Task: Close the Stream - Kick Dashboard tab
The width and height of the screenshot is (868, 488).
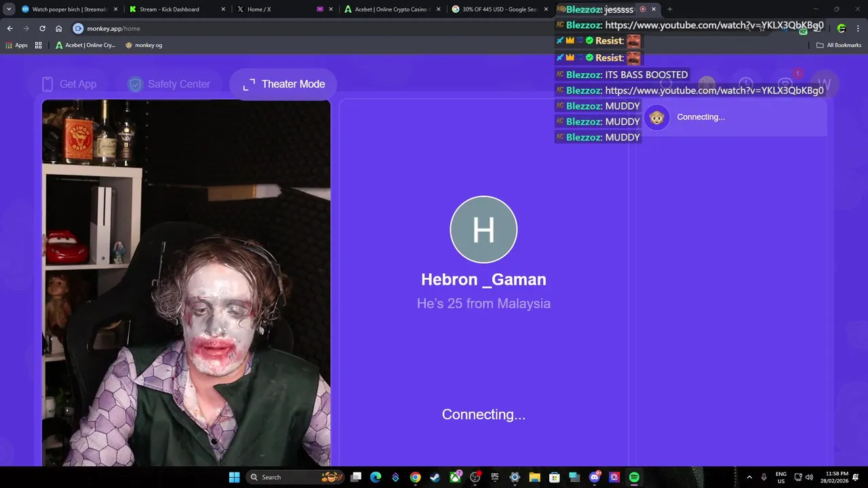Action: pyautogui.click(x=223, y=9)
